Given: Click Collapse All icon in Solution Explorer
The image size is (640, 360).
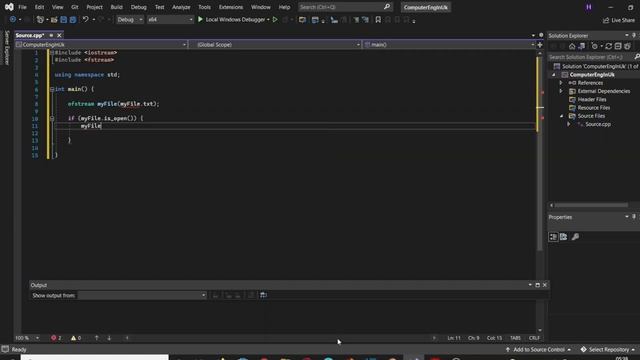Looking at the screenshot, I should (618, 46).
